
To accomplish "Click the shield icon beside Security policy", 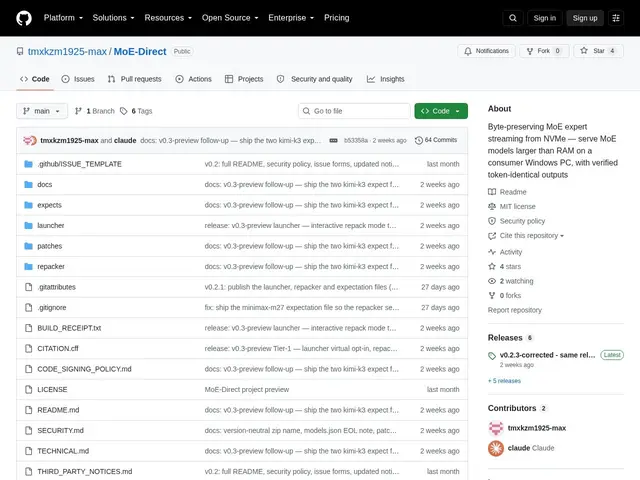I will pos(492,221).
